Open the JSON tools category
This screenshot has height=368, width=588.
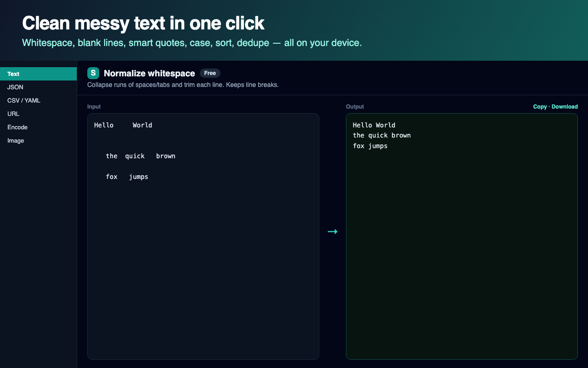click(38, 87)
